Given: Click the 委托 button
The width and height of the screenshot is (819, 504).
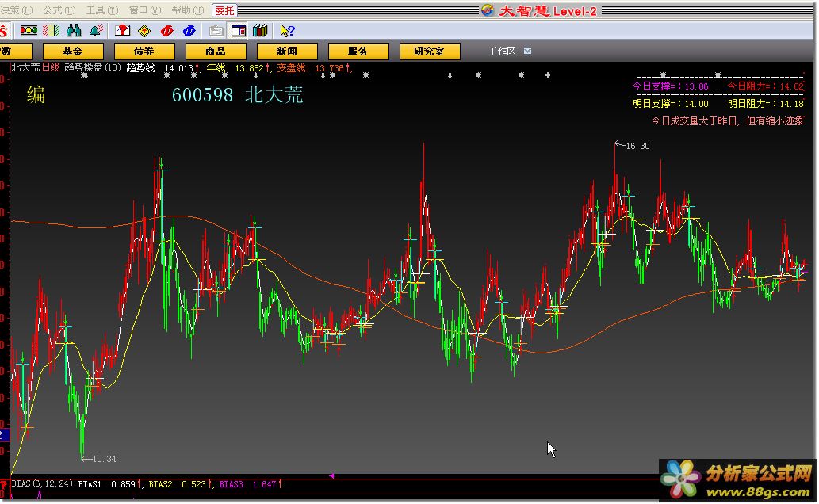Looking at the screenshot, I should click(x=224, y=10).
